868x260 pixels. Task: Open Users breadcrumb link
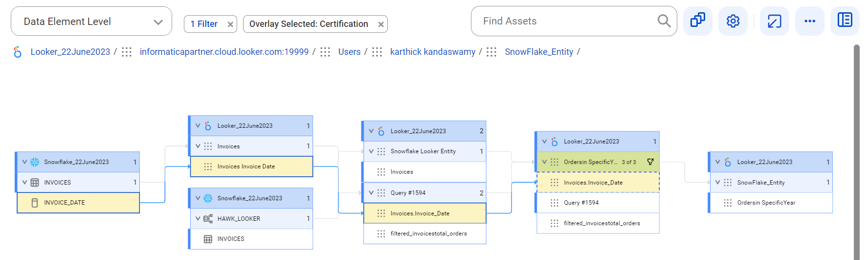[x=350, y=52]
